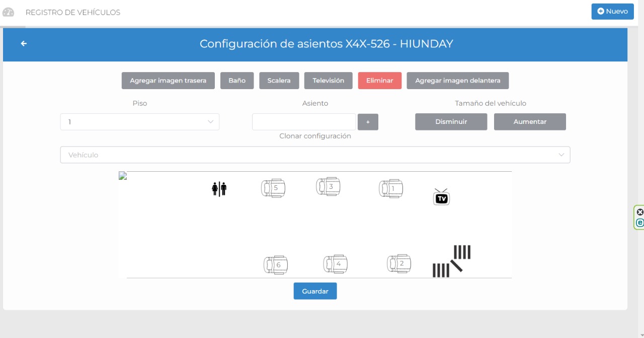Select seat number 3 icon
This screenshot has width=644, height=338.
point(328,186)
